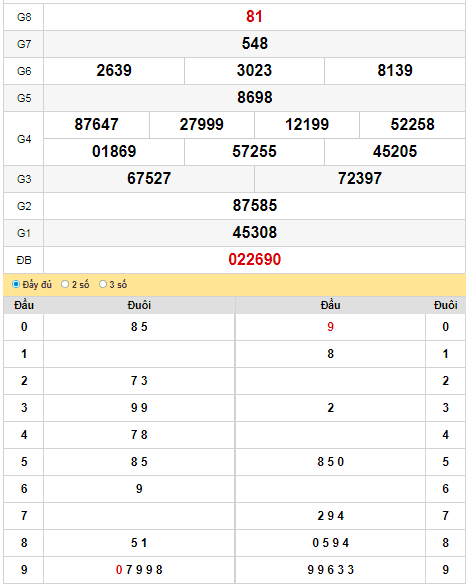Click the rightmost "Đuôi" column header

point(445,305)
